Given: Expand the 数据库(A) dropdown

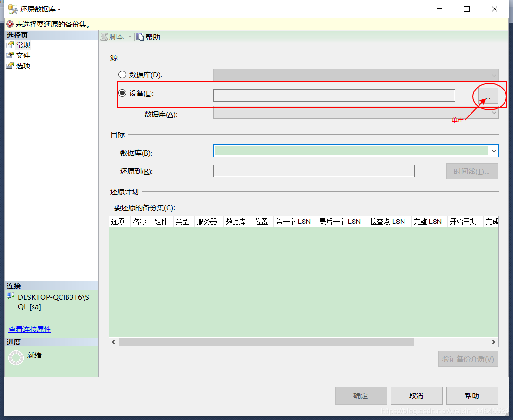Looking at the screenshot, I should click(493, 112).
